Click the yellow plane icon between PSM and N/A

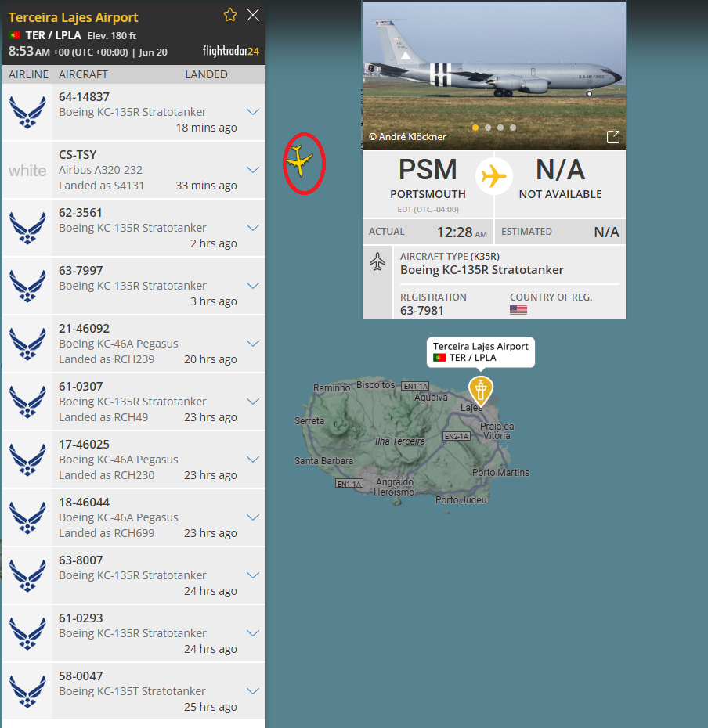click(494, 176)
